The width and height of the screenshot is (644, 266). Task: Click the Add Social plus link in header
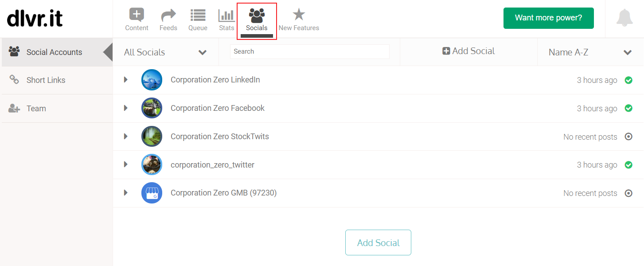(x=468, y=51)
